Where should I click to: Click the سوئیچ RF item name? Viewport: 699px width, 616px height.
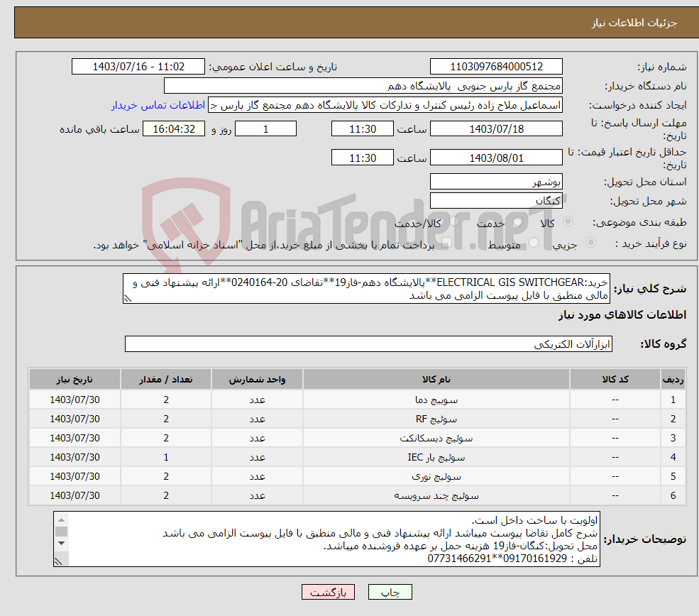(x=436, y=419)
